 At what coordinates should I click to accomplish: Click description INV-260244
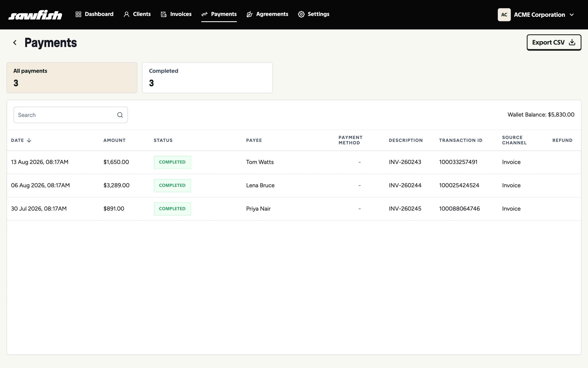pyautogui.click(x=405, y=185)
